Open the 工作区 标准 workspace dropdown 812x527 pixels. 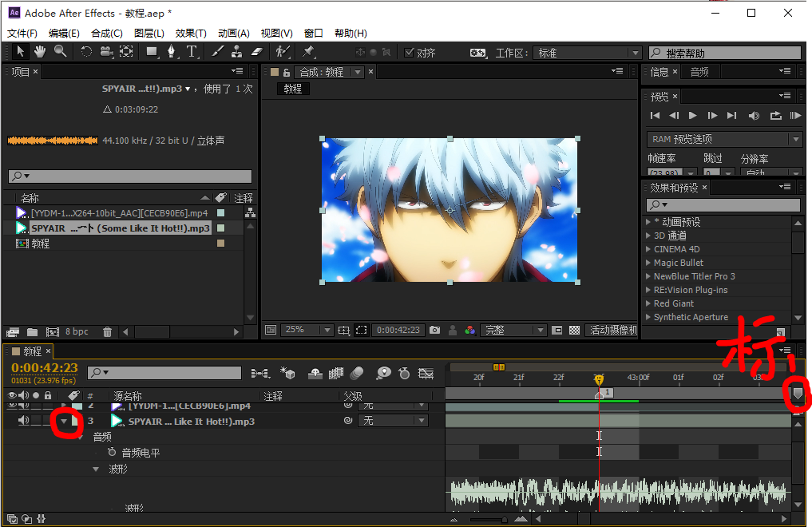[588, 53]
